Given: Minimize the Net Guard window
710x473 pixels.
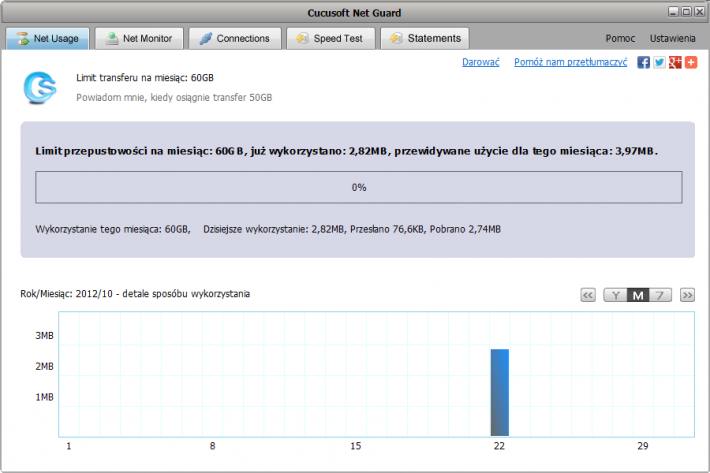Looking at the screenshot, I should click(x=673, y=12).
